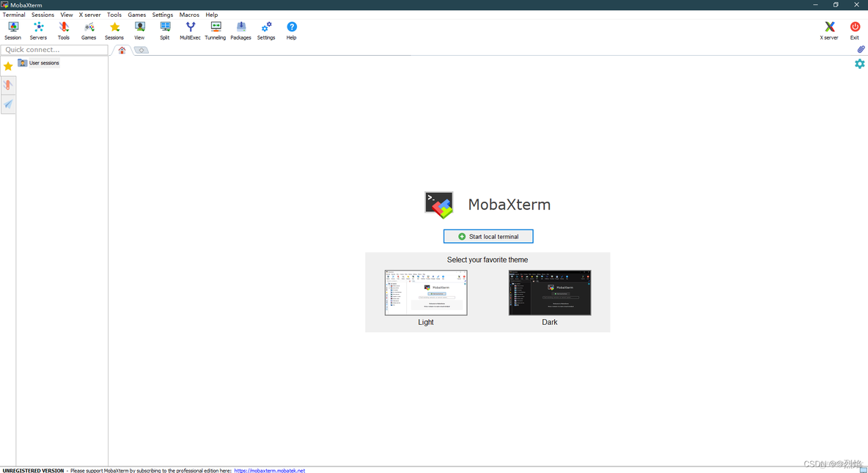Open the X server menu
The width and height of the screenshot is (868, 473).
[89, 15]
